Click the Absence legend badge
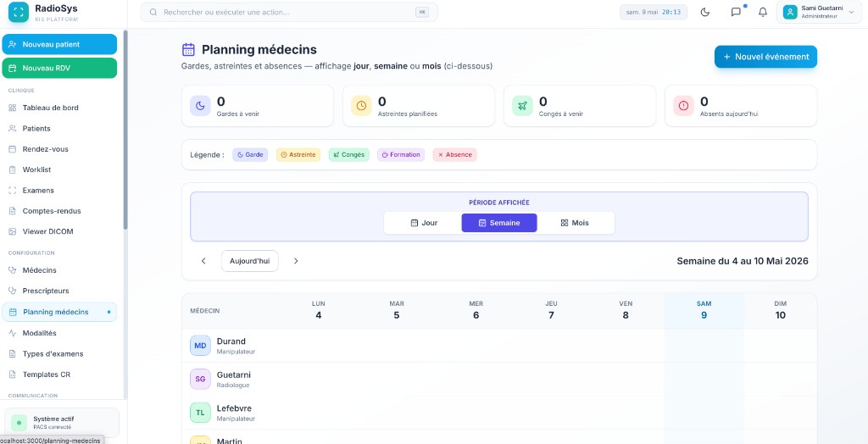Screen dimensions: 868x444 tap(454, 155)
